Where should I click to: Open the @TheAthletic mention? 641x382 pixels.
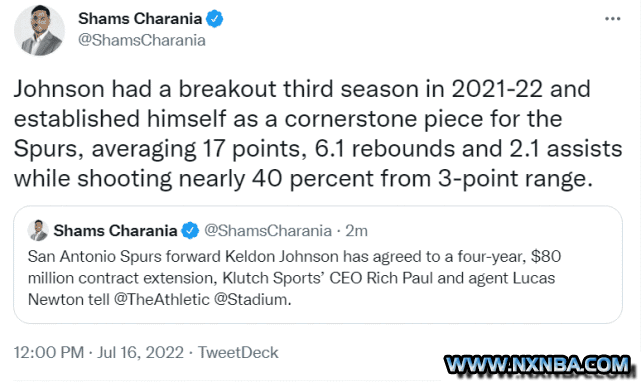pyautogui.click(x=161, y=299)
